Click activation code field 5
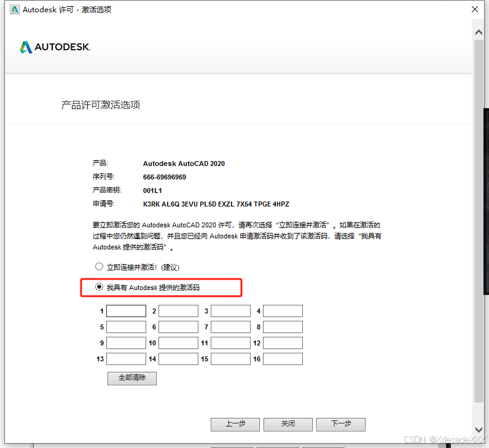This screenshot has height=448, width=489. pyautogui.click(x=127, y=327)
